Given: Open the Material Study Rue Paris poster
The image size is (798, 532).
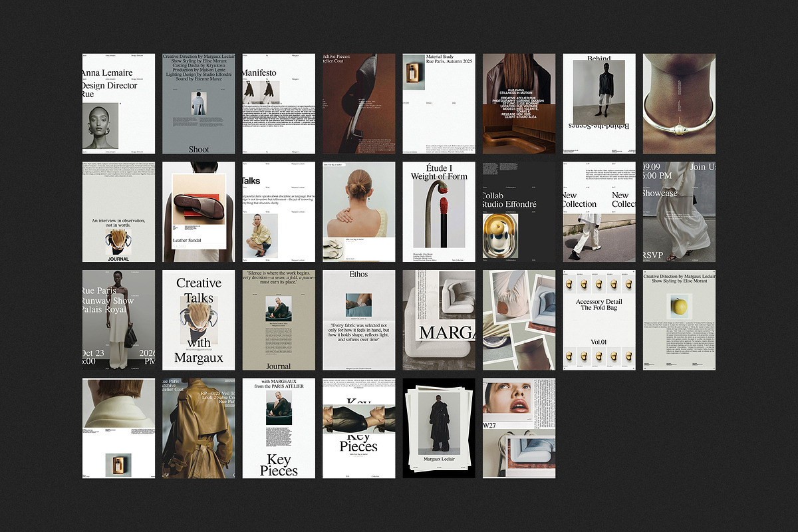Looking at the screenshot, I should pos(439,104).
